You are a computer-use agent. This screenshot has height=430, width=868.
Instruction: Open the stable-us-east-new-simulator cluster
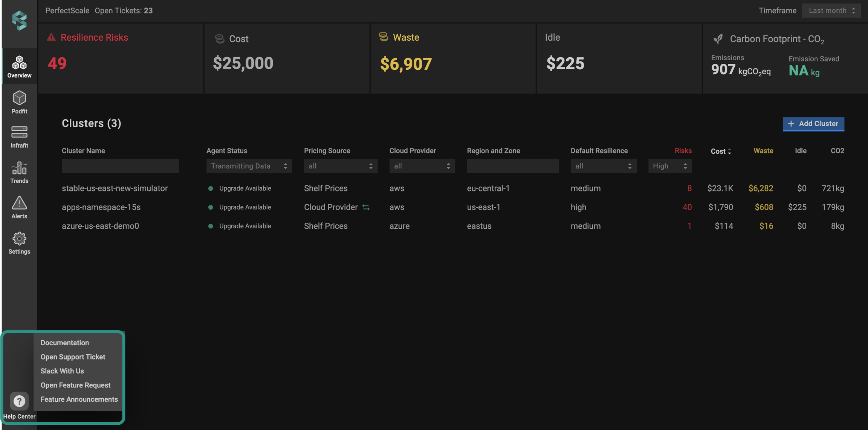coord(115,188)
